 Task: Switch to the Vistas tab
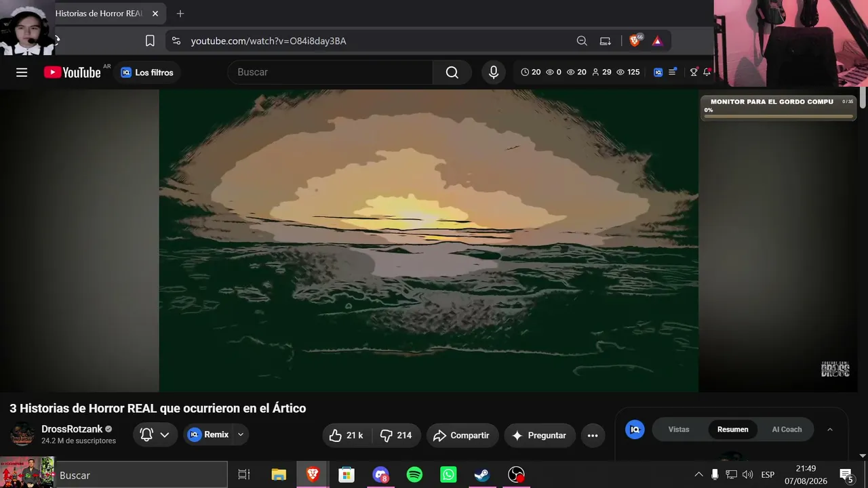tap(679, 429)
